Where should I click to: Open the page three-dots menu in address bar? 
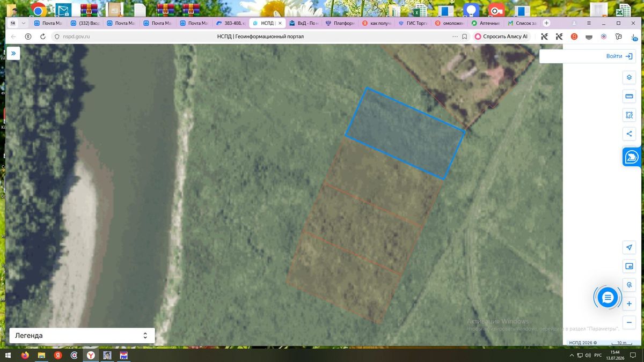455,36
